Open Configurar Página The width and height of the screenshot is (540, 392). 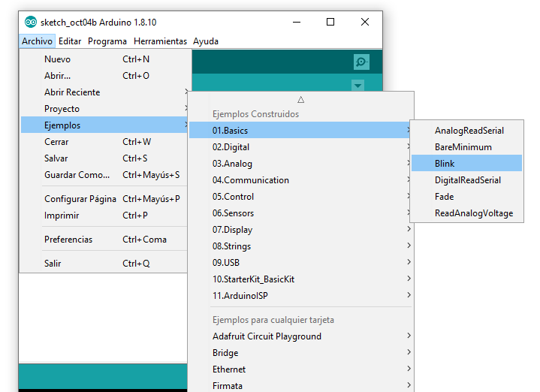104,199
